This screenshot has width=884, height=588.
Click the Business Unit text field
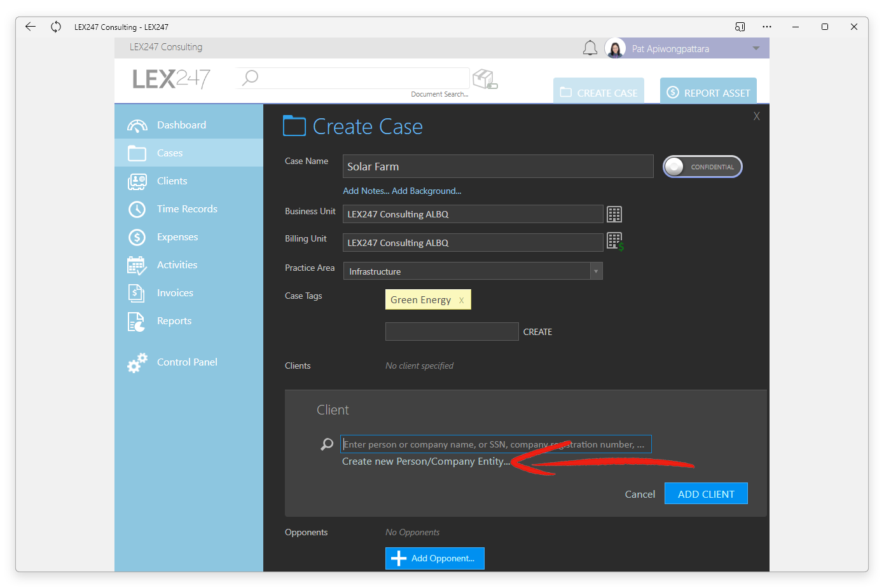pos(473,214)
